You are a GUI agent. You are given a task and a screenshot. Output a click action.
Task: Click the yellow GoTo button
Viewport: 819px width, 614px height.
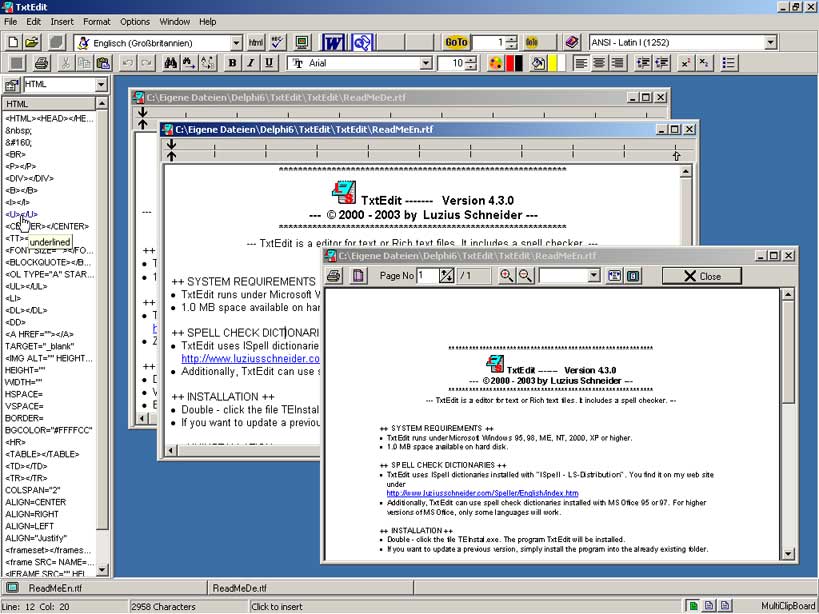tap(455, 42)
